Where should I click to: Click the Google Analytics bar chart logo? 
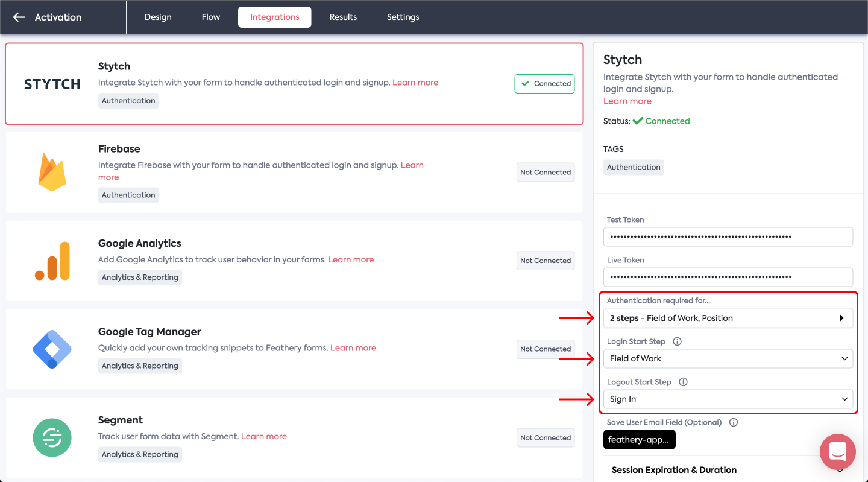[52, 261]
